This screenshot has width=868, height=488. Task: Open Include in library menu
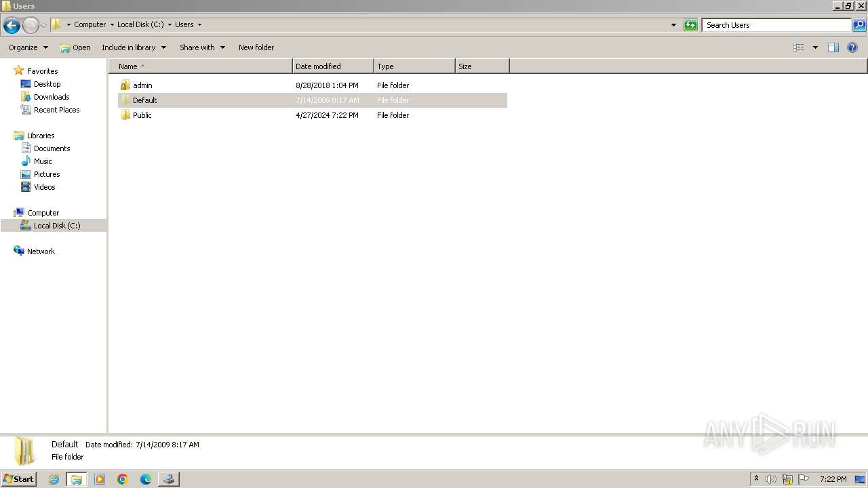click(x=134, y=47)
